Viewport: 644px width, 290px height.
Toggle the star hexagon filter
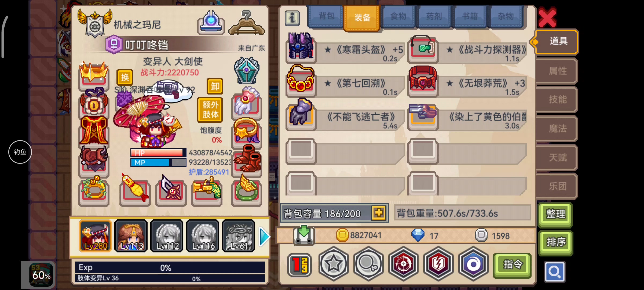(x=334, y=264)
